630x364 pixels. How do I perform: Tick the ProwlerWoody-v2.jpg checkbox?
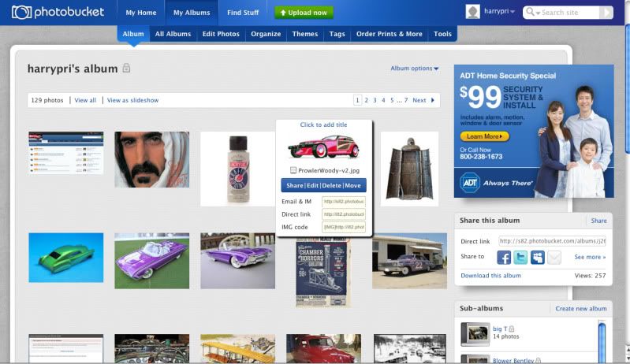293,170
